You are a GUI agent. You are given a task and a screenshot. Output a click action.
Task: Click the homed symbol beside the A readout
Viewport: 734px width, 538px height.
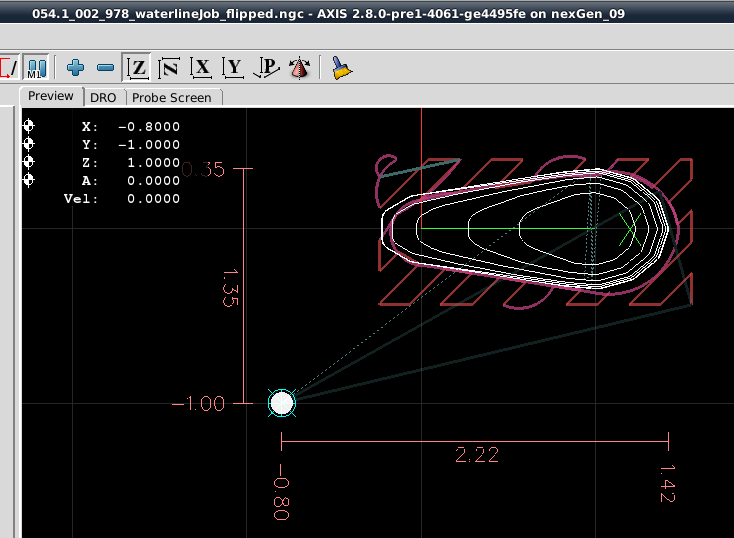[x=29, y=180]
